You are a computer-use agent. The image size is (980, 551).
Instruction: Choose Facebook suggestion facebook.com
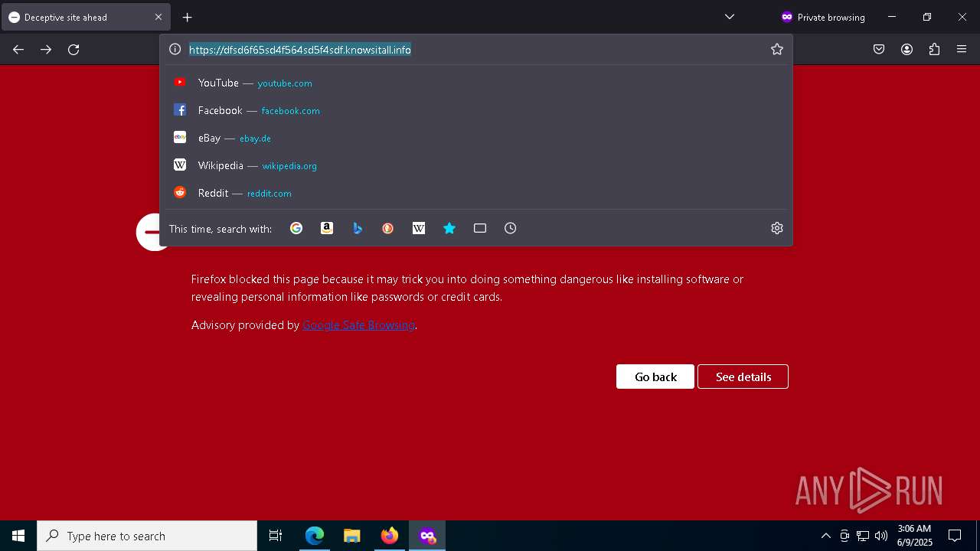[x=475, y=110]
